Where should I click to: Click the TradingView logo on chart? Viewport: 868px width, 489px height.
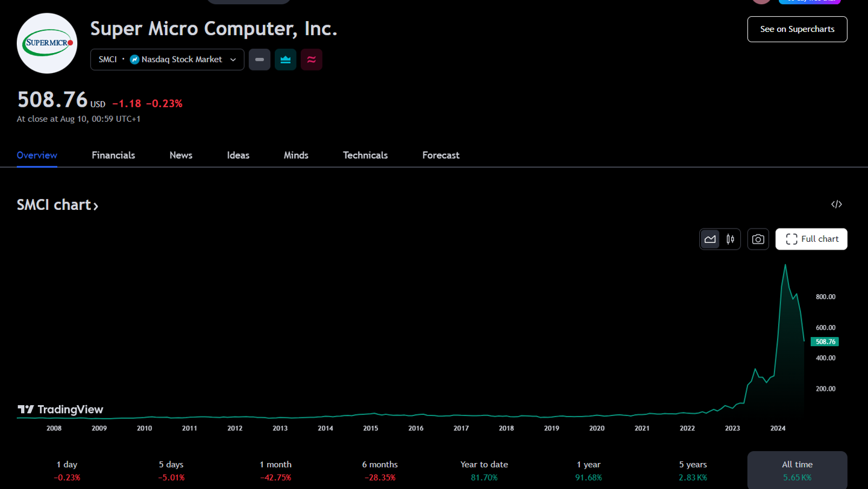coord(60,410)
